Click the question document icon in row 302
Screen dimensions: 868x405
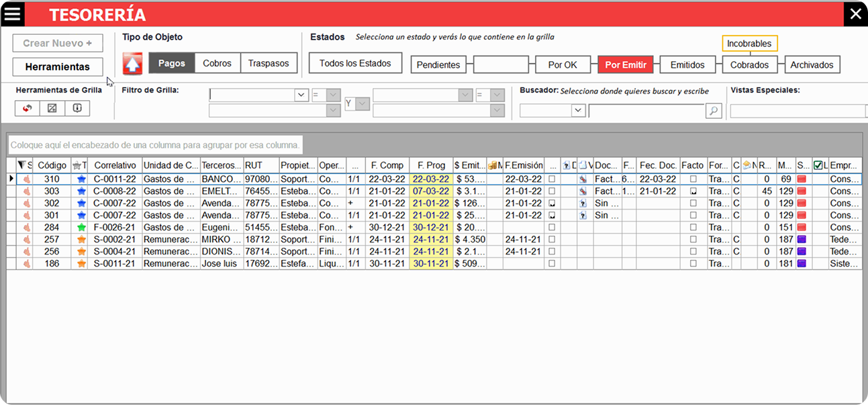click(583, 204)
